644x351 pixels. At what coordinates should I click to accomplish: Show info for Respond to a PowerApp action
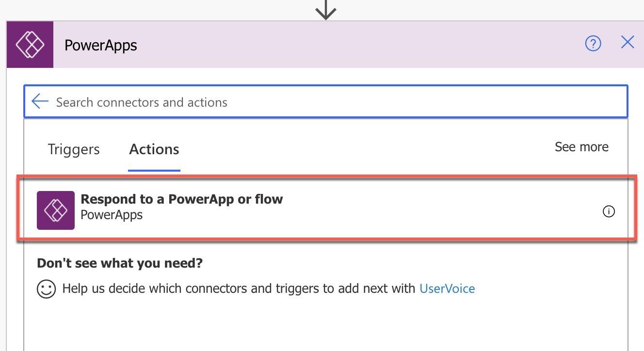(609, 211)
